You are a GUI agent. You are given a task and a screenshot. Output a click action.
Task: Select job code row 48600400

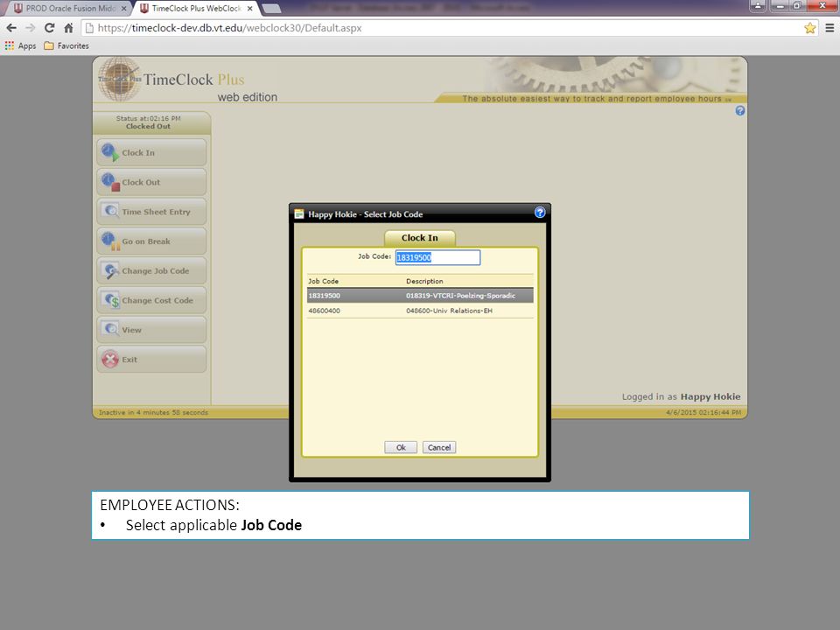(420, 311)
